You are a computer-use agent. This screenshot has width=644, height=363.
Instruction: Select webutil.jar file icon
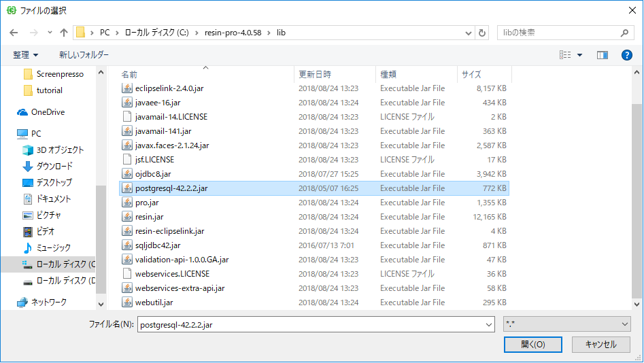coord(127,302)
